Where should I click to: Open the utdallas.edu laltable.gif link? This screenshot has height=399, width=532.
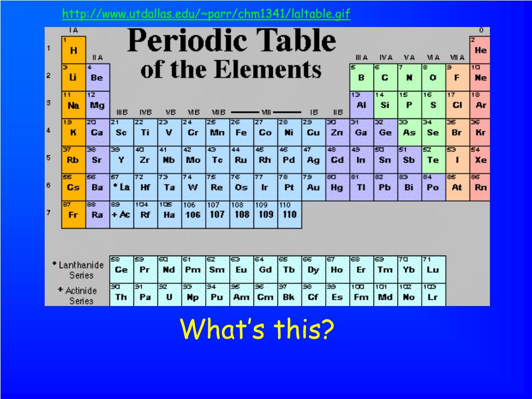[x=206, y=14]
